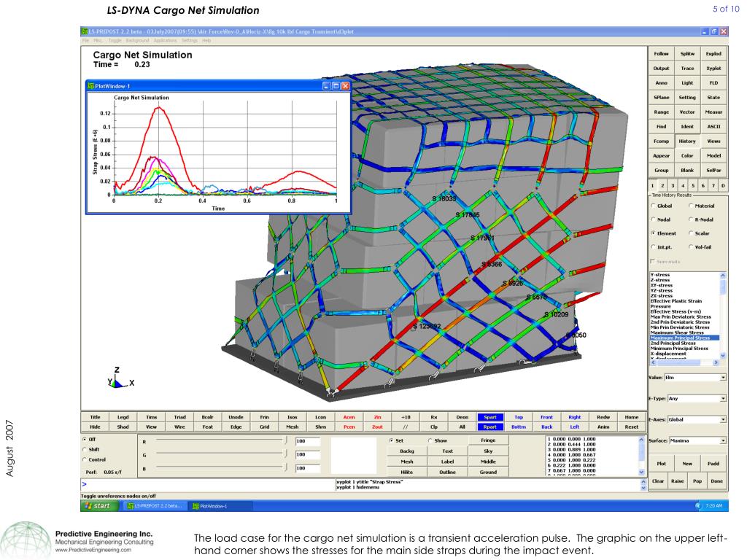Open the History panel button

687,141
